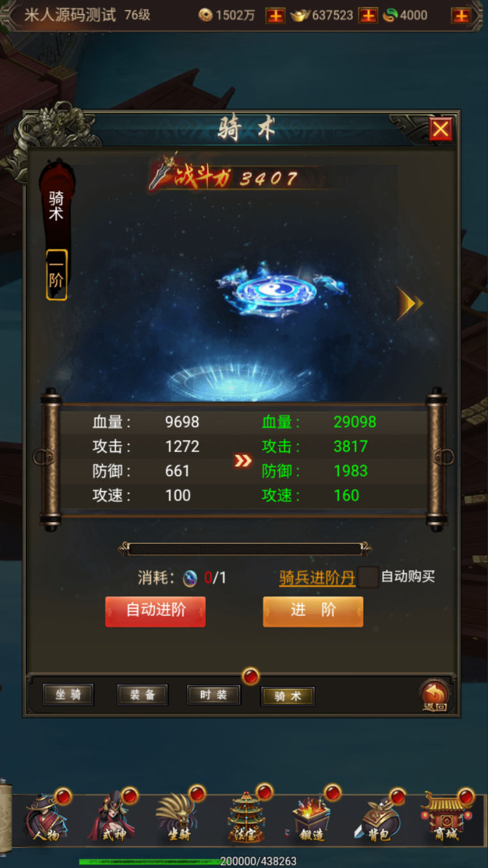Open the 坐骑 mount icon in bottom bar
Image resolution: width=488 pixels, height=868 pixels.
(179, 818)
